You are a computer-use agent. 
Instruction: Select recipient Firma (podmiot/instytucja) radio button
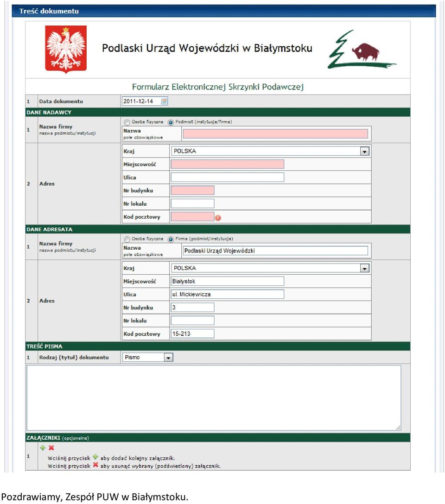click(171, 239)
